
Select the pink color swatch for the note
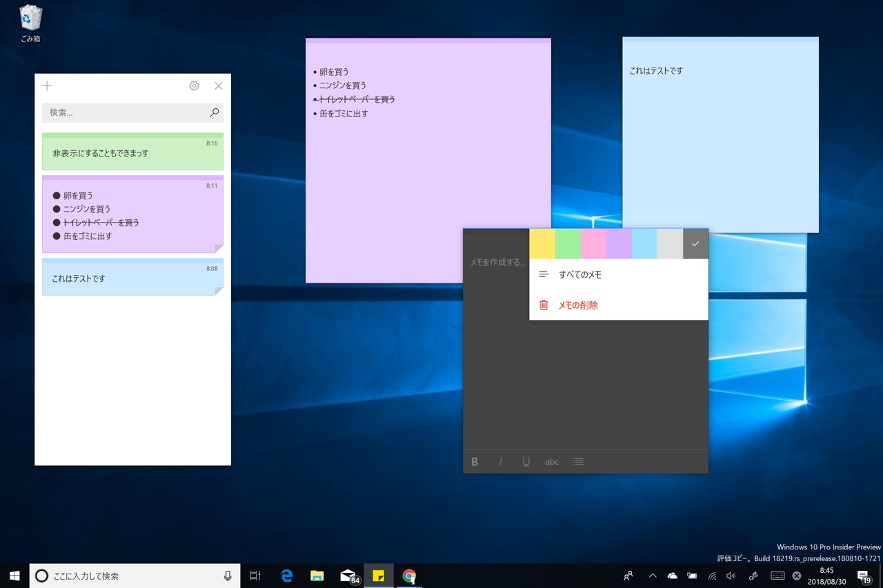pos(593,243)
